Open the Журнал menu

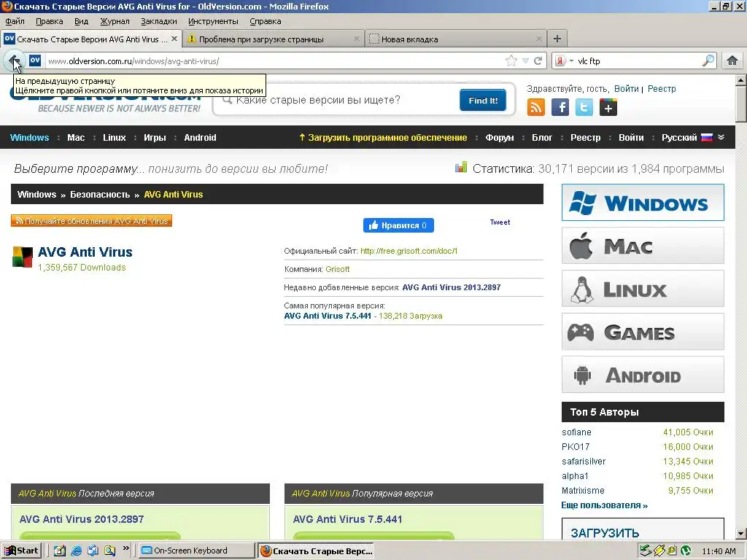click(115, 21)
